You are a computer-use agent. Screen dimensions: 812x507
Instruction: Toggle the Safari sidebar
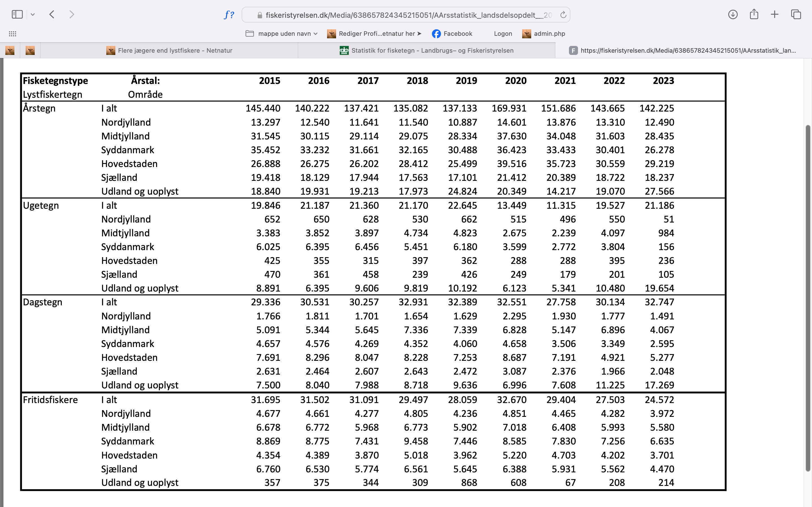pyautogui.click(x=17, y=14)
